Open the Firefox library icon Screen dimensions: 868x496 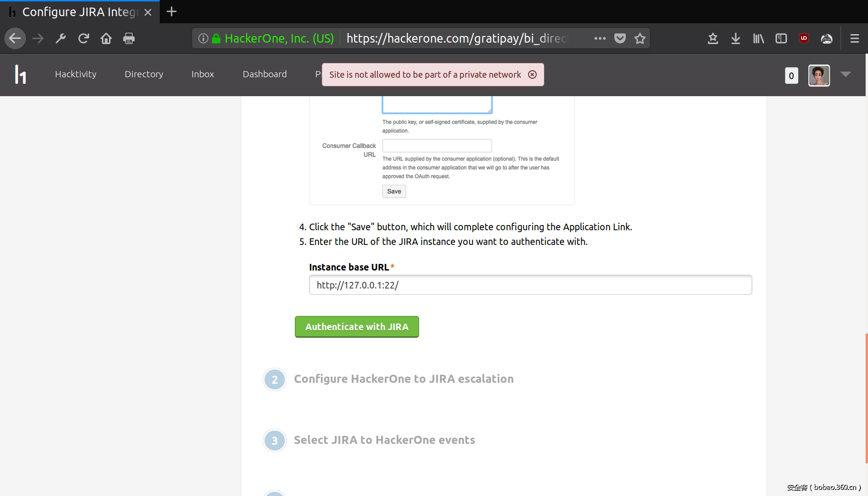pos(758,38)
